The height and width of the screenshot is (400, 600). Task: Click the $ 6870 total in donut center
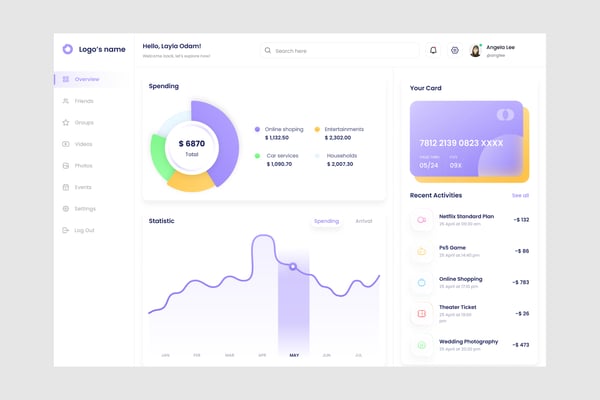(192, 144)
